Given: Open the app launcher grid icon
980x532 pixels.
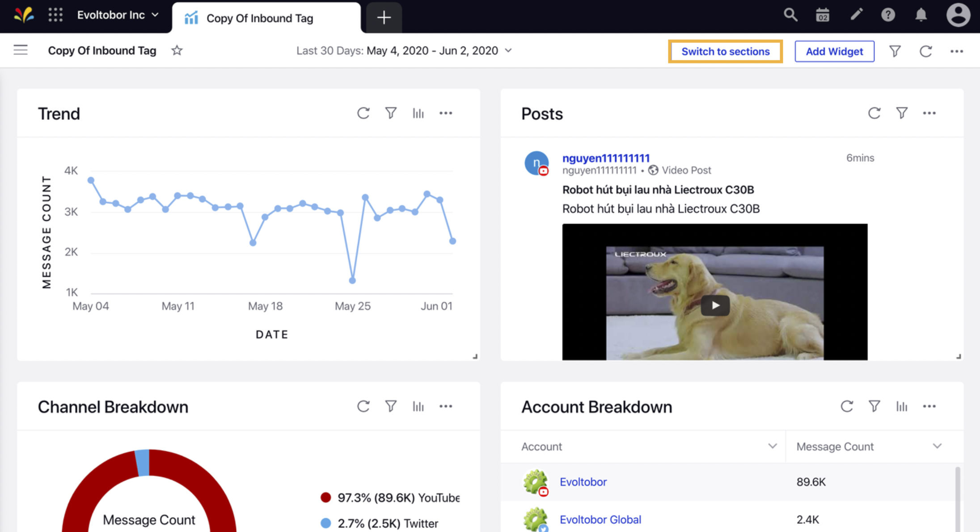Looking at the screenshot, I should [x=55, y=15].
